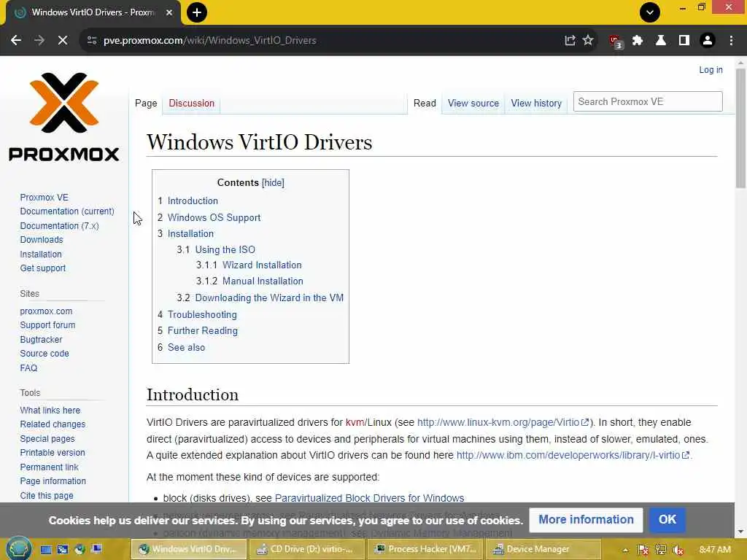747x560 pixels.
Task: Select the Read tab
Action: click(x=425, y=104)
